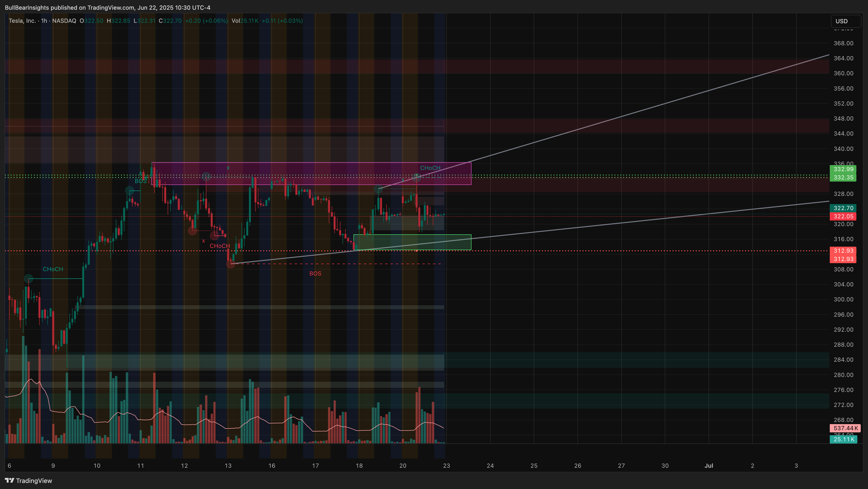Viewport: 868px width, 489px height.
Task: Click the Jul label on time axis
Action: point(709,466)
